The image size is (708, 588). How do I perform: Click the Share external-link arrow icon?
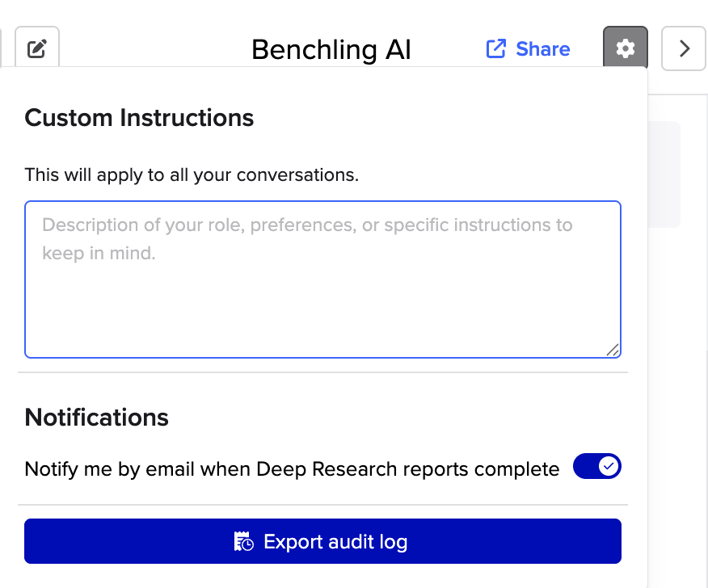[495, 49]
